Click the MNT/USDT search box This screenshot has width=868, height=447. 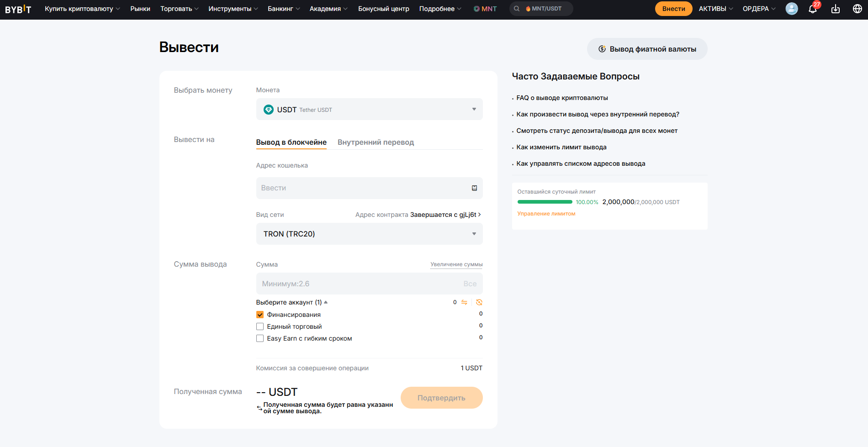tap(541, 9)
